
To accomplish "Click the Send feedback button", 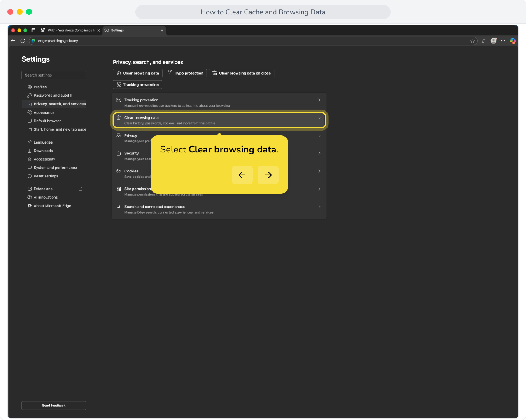I will 54,406.
